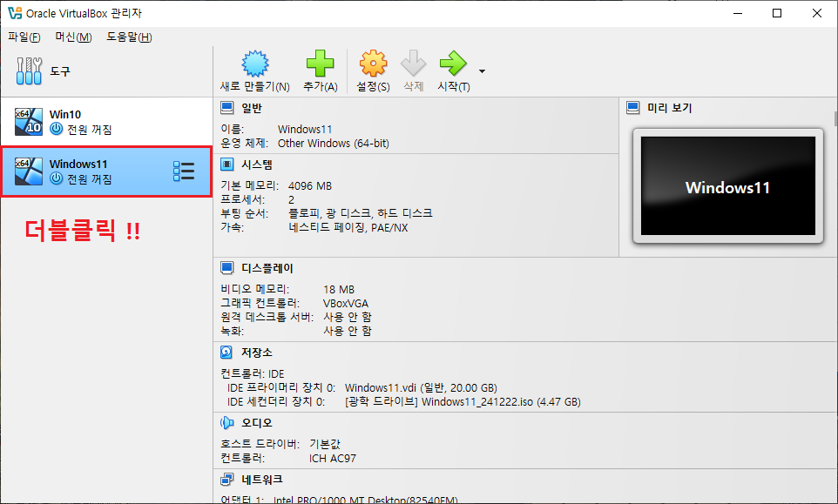The width and height of the screenshot is (838, 504).
Task: Click the 네트워크 icon
Action: click(x=227, y=480)
